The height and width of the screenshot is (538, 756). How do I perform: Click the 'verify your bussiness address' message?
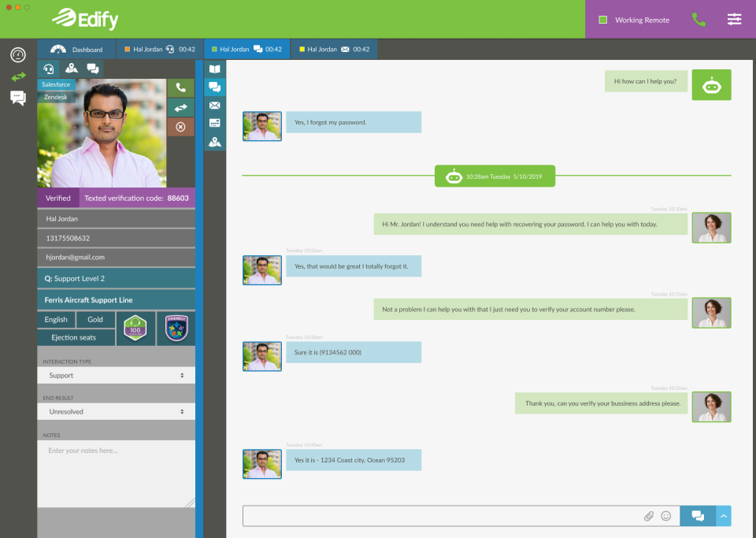point(601,403)
